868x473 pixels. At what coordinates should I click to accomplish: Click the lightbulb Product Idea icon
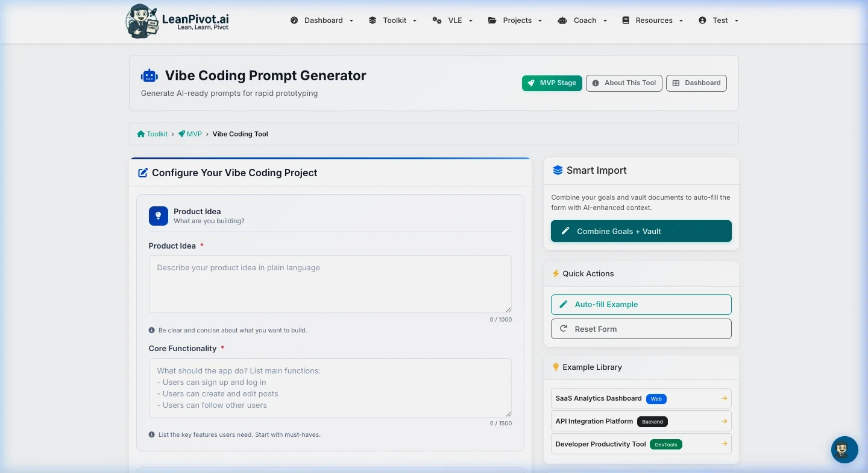pos(159,216)
